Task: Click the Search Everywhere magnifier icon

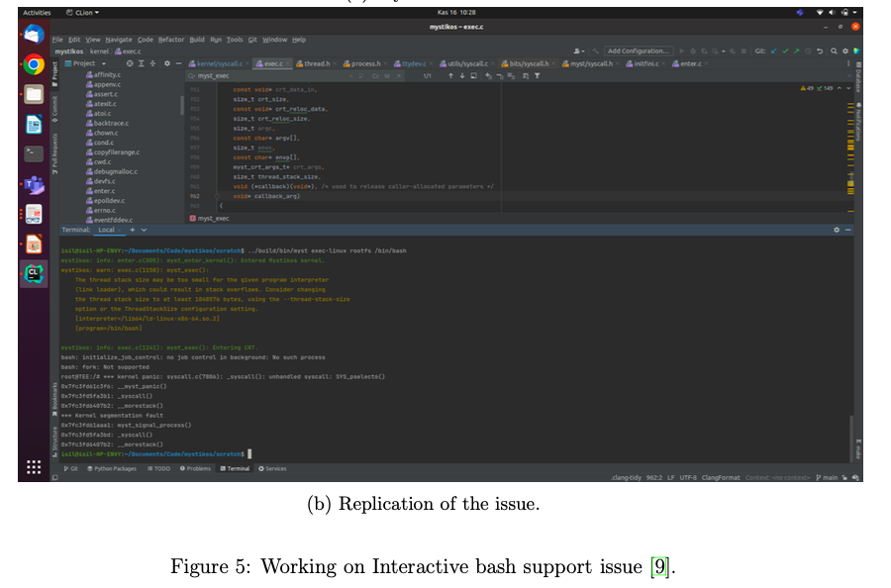Action: [x=834, y=50]
